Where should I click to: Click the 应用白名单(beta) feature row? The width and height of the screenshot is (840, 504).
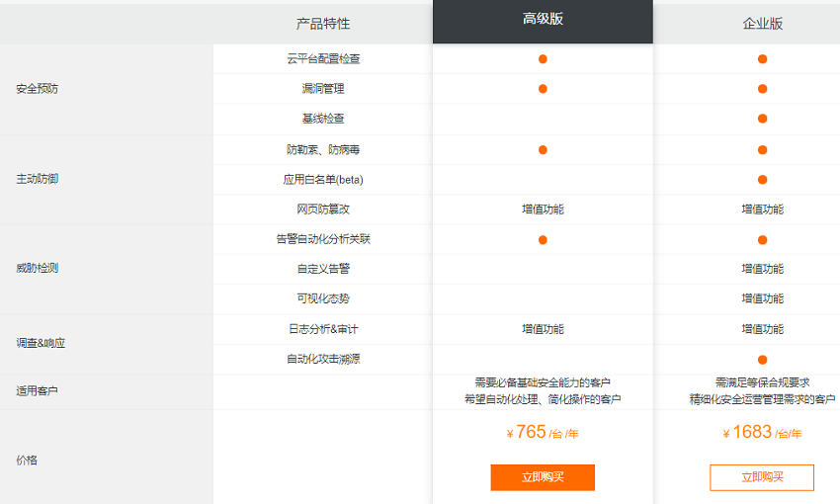(323, 180)
